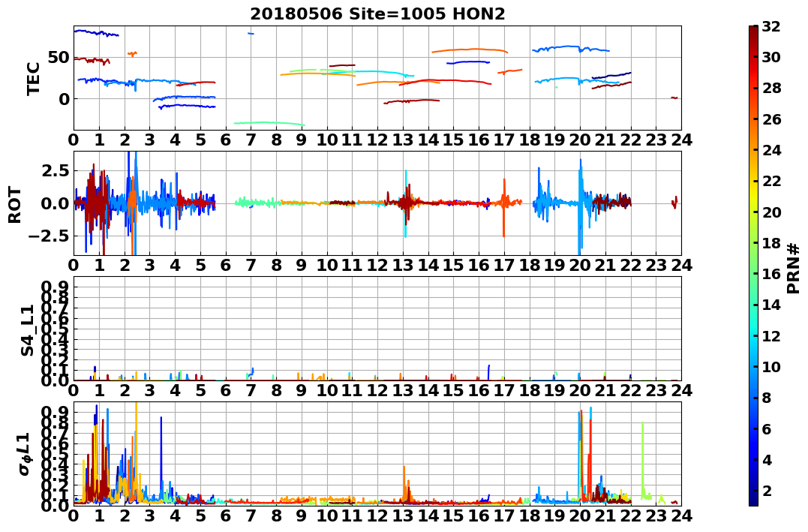Click colorbar tick label "18"
The height and width of the screenshot is (532, 808).
coord(771,243)
